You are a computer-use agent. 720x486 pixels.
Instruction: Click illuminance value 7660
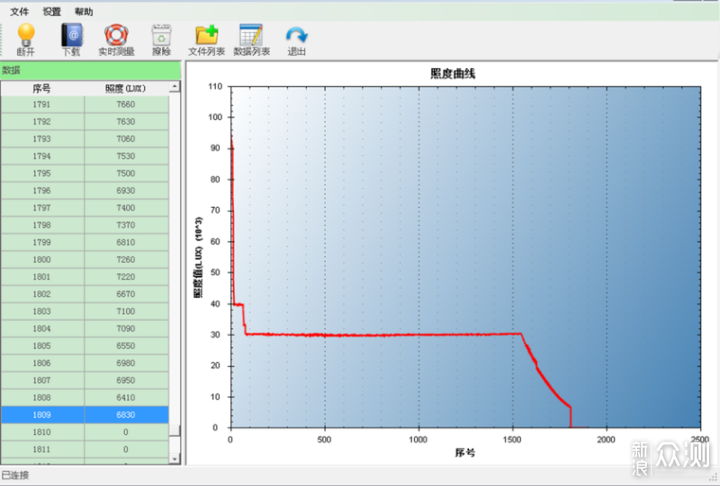tap(126, 104)
